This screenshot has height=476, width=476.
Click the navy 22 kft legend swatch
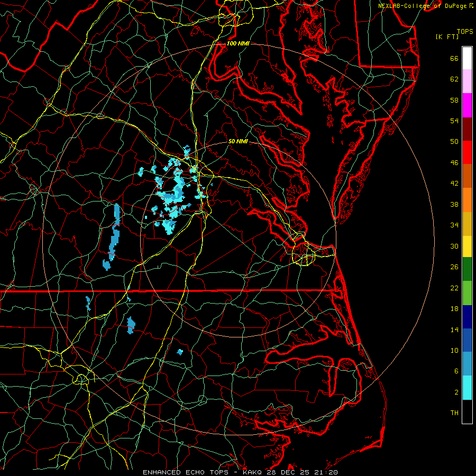click(x=467, y=317)
